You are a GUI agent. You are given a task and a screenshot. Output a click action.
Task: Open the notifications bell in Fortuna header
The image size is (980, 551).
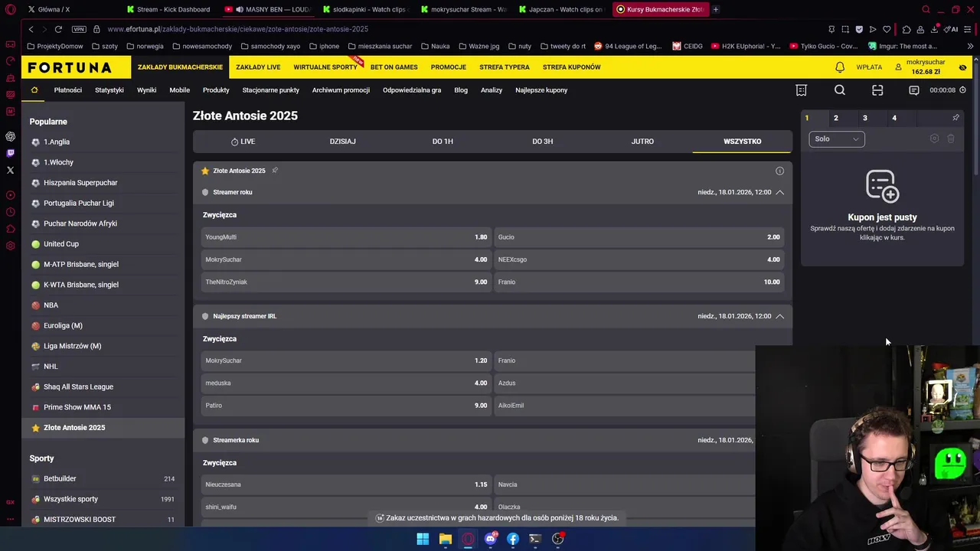click(x=840, y=67)
